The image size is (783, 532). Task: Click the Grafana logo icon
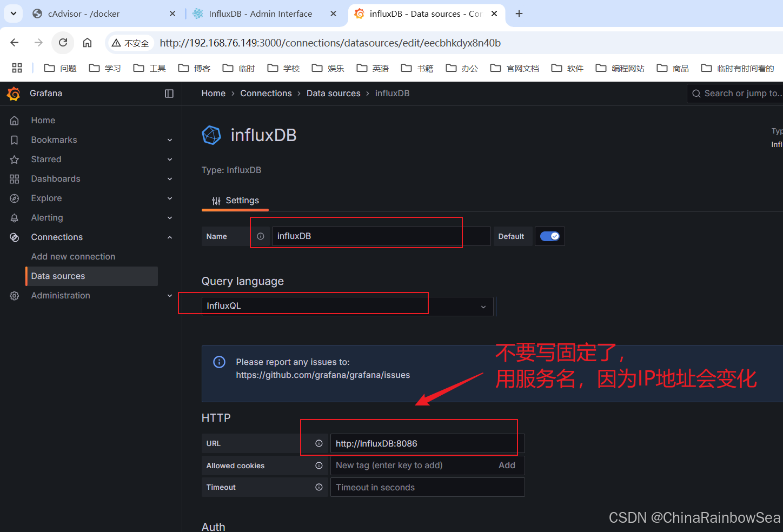(14, 94)
